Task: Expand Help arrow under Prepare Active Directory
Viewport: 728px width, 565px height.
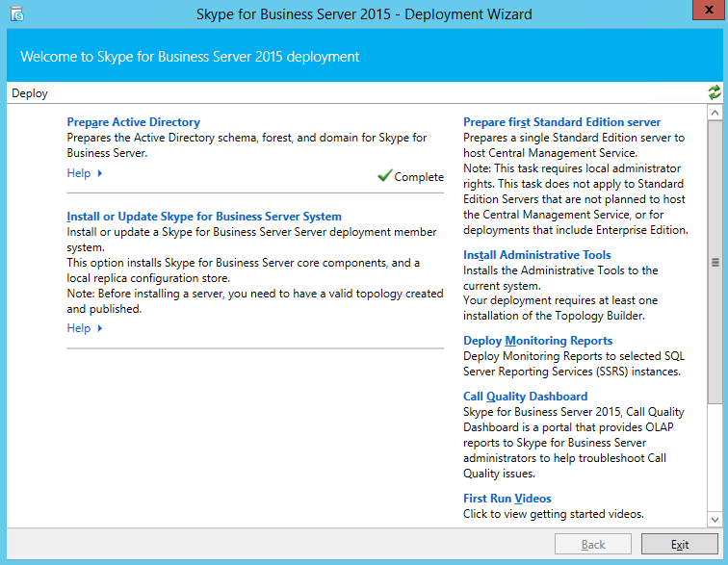Action: (100, 173)
